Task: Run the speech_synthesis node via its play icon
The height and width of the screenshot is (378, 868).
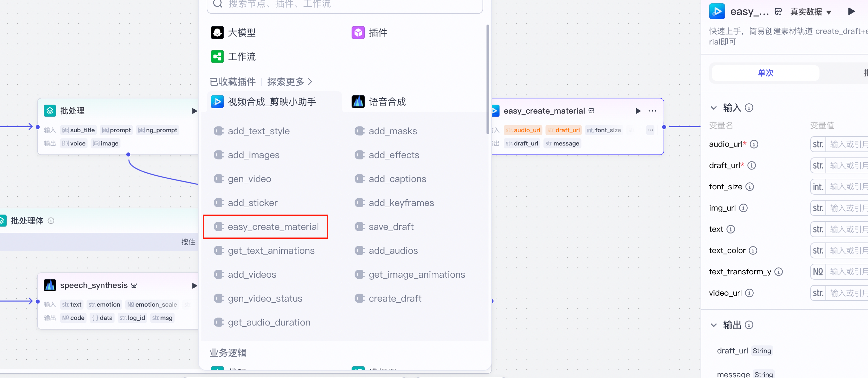Action: pos(194,286)
